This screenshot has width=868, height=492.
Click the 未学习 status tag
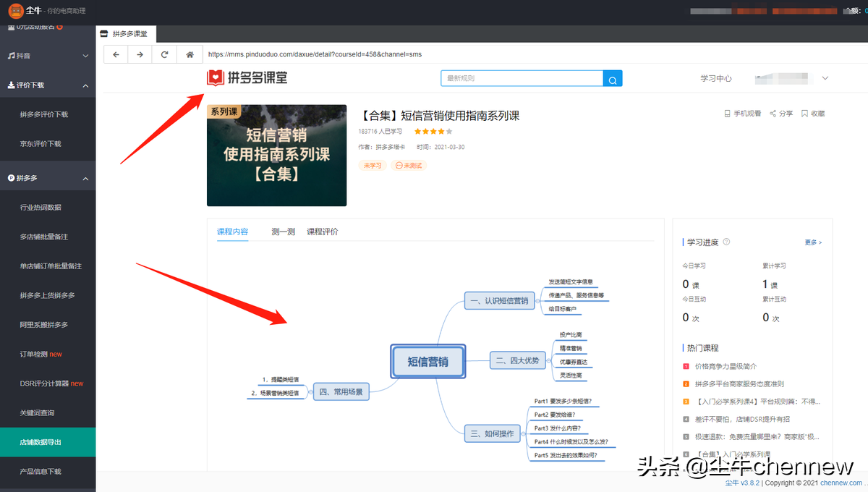pyautogui.click(x=373, y=166)
